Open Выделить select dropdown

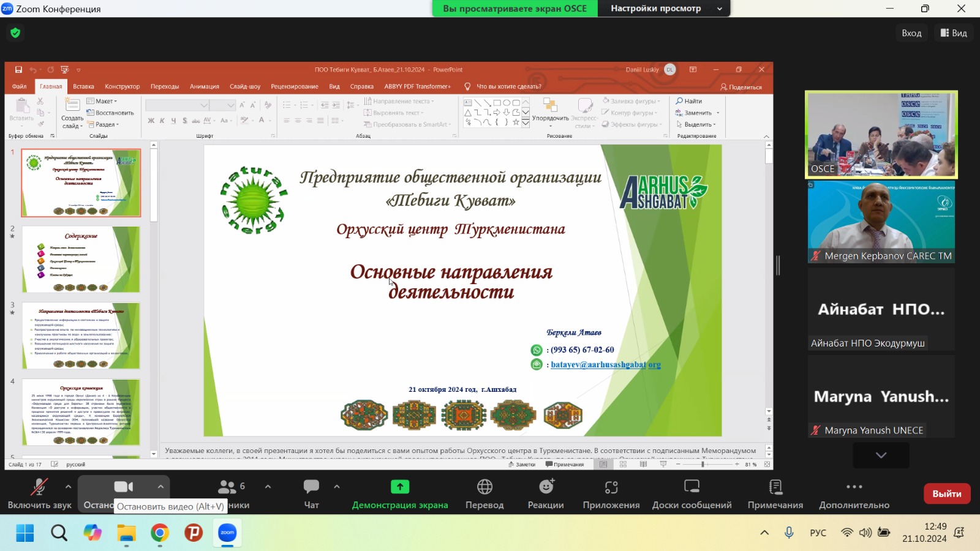[x=696, y=124]
